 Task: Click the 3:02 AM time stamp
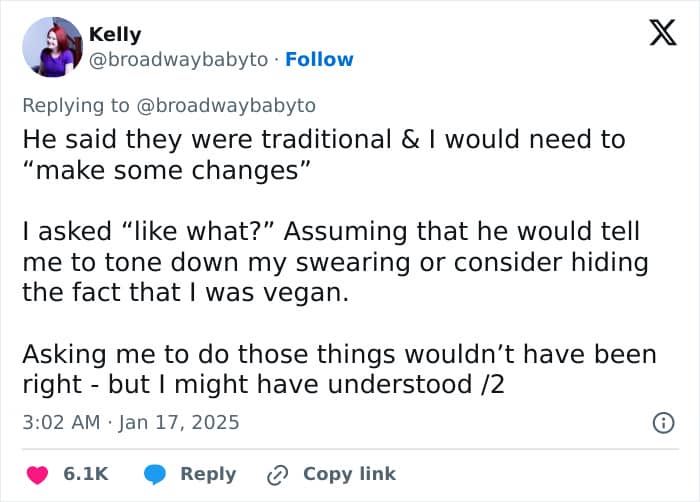click(x=61, y=423)
